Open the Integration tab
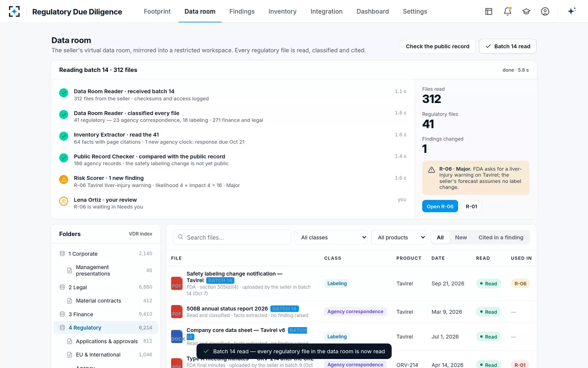 click(x=326, y=11)
